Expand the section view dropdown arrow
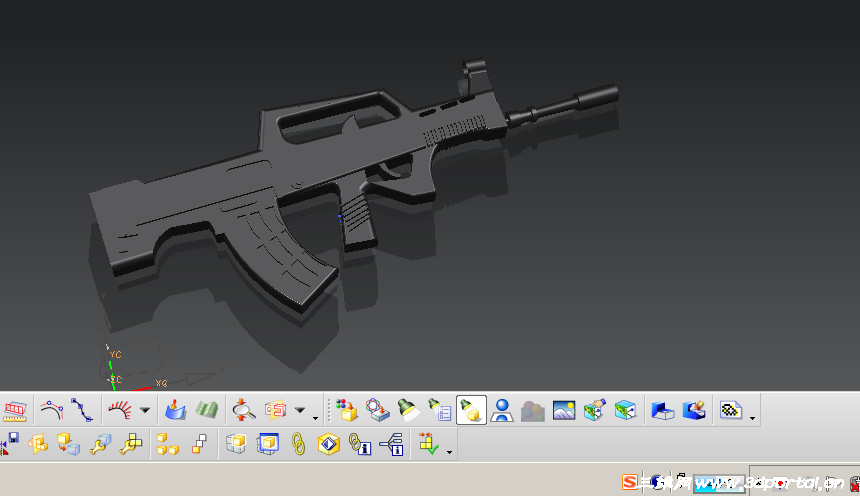Viewport: 860px width, 496px height. [299, 410]
